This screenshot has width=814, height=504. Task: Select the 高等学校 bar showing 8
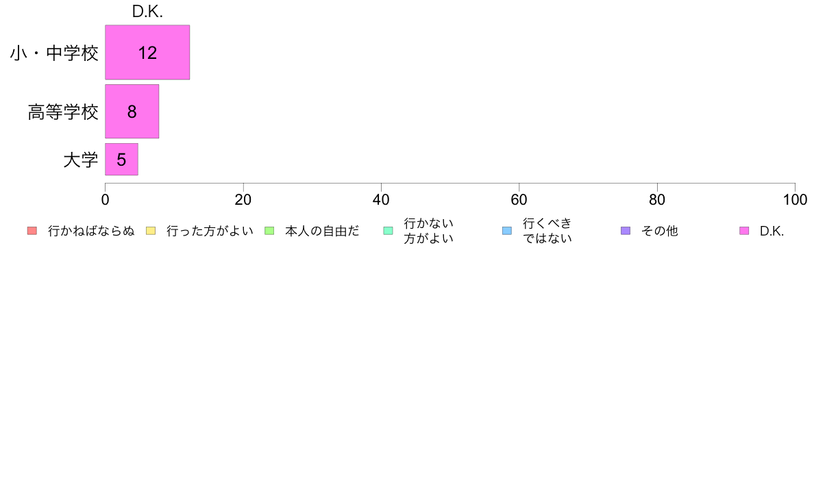[x=132, y=112]
